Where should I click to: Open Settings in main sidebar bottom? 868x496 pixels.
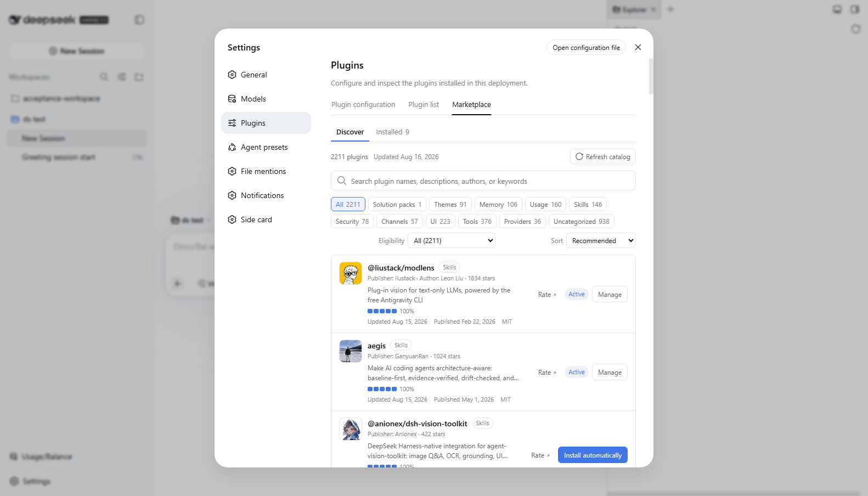click(x=31, y=481)
